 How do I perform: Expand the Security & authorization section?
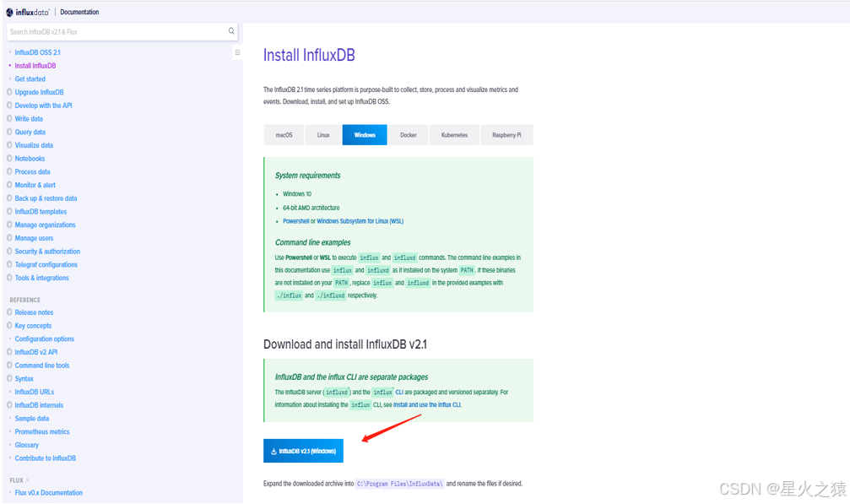pyautogui.click(x=9, y=251)
